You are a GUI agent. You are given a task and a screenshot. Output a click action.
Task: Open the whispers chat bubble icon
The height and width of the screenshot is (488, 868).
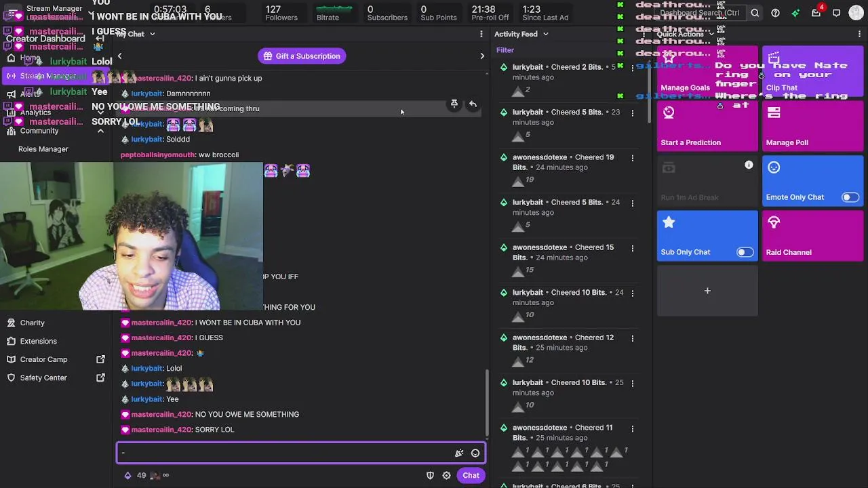[x=836, y=13]
